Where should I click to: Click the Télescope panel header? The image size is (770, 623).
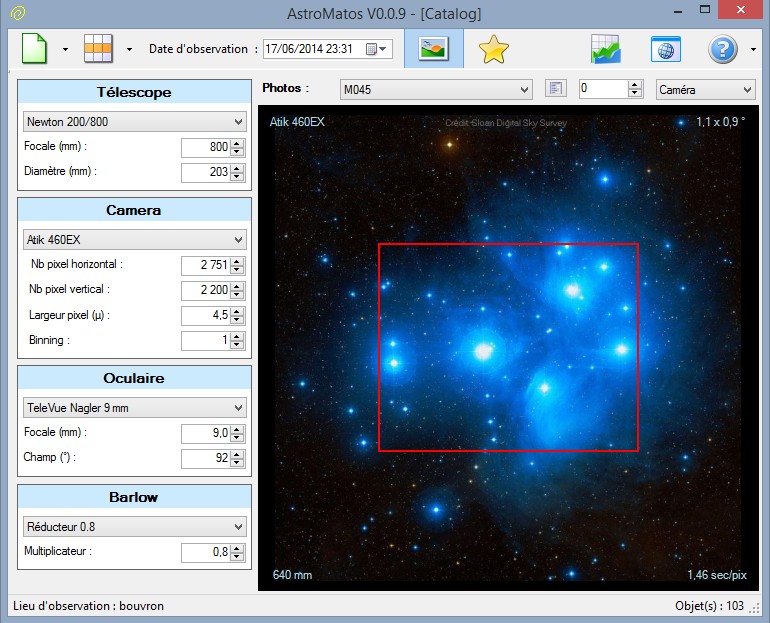point(134,92)
